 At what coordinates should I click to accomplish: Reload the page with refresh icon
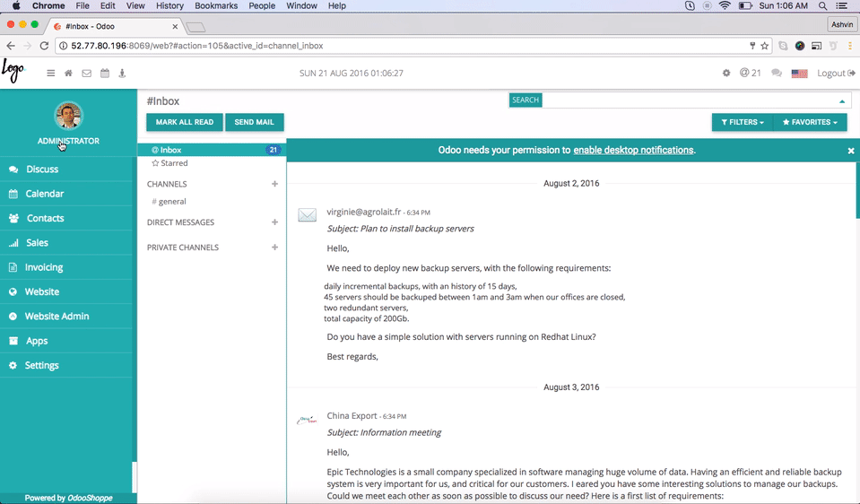coord(45,46)
